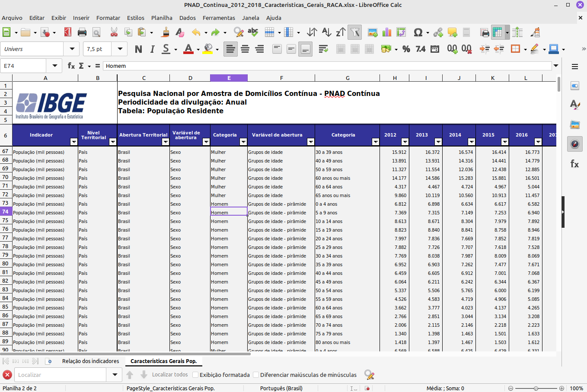Click the Localizar todos button
Image resolution: width=587 pixels, height=392 pixels.
[170, 375]
